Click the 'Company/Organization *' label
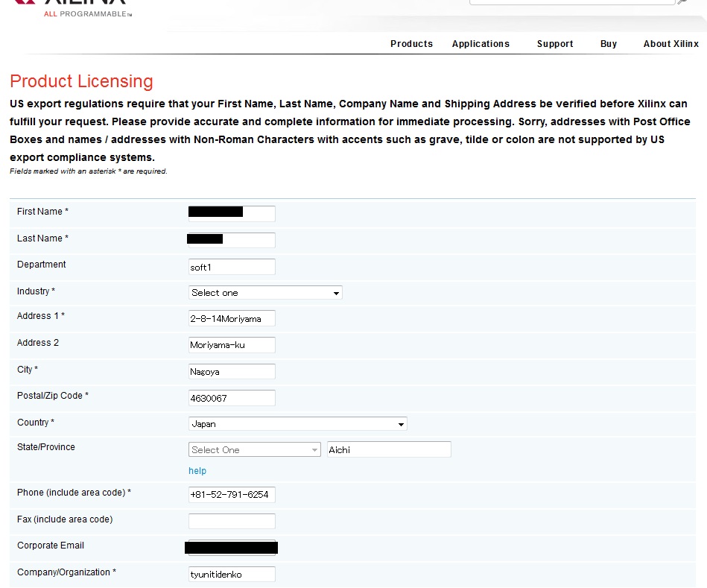The image size is (707, 588). click(67, 572)
